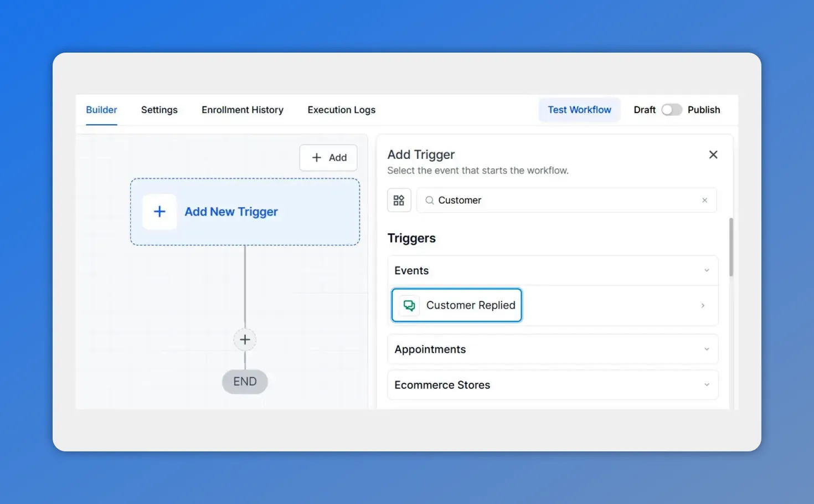This screenshot has width=814, height=504.
Task: Click the search magnifier icon in trigger search
Action: click(429, 200)
